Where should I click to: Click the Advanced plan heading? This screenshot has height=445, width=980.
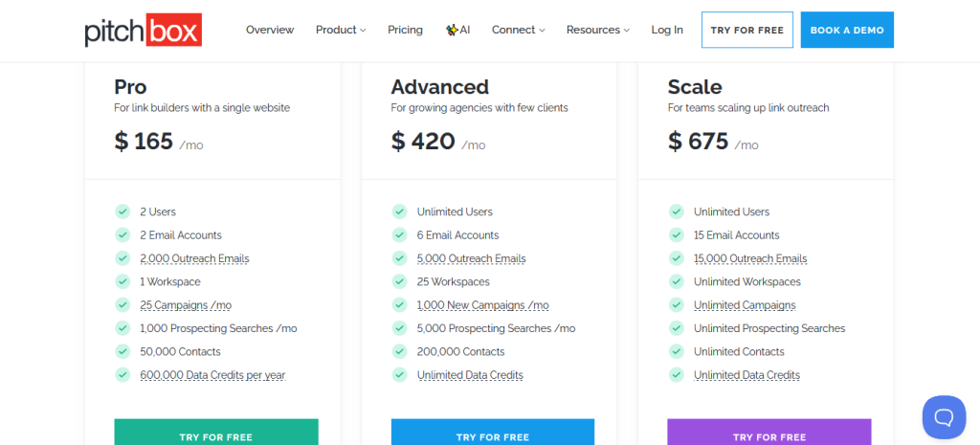440,86
